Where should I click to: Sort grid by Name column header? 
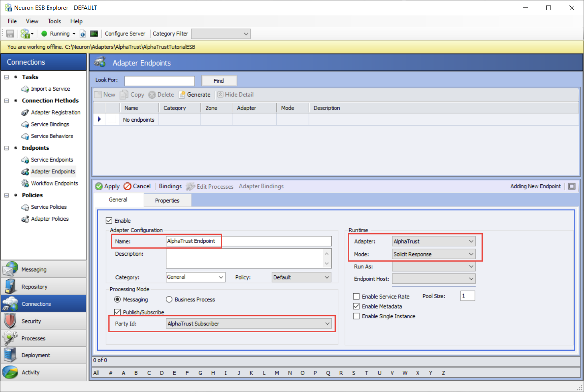pos(139,108)
